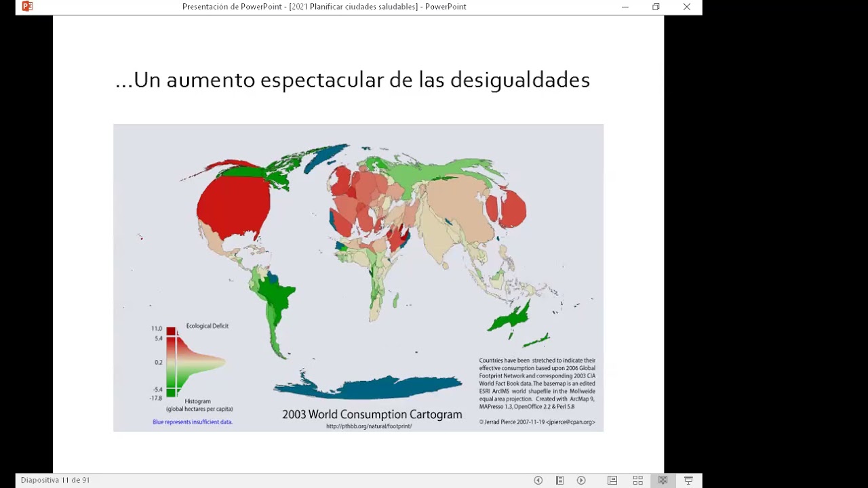This screenshot has width=868, height=488.
Task: Select Reading View button
Action: 663,480
